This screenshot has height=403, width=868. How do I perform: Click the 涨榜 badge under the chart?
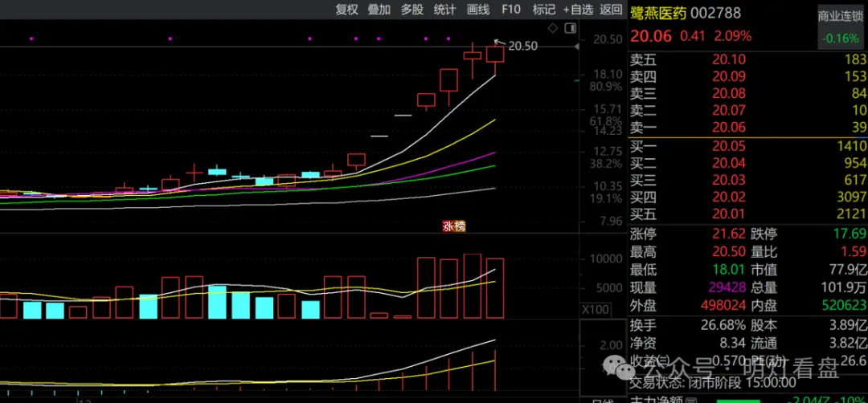pyautogui.click(x=453, y=226)
